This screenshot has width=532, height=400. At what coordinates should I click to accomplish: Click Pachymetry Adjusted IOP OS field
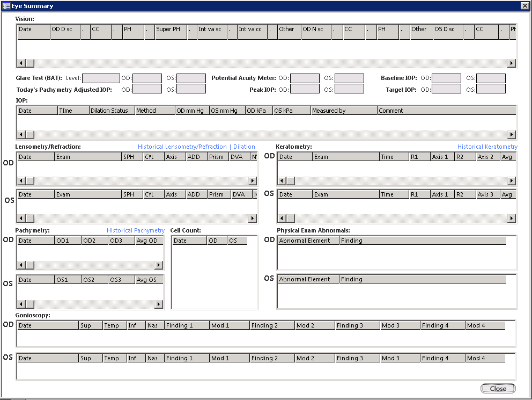[191, 89]
